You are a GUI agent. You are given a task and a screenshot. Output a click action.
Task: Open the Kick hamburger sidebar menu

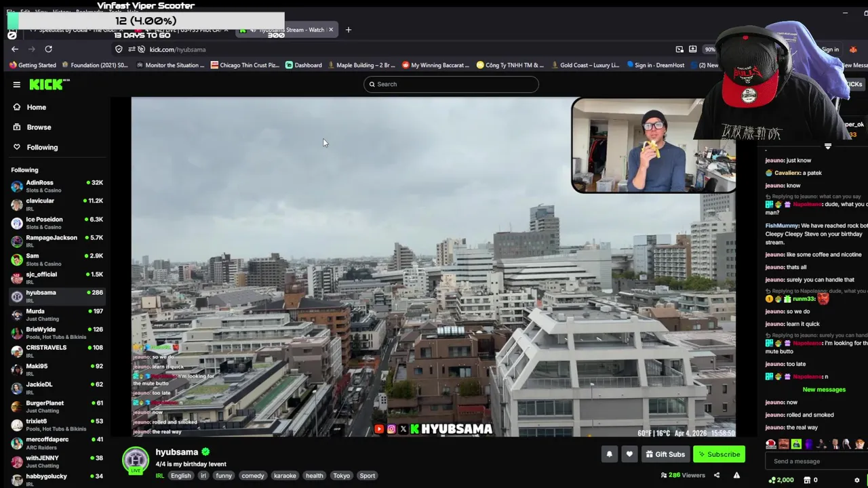(16, 85)
